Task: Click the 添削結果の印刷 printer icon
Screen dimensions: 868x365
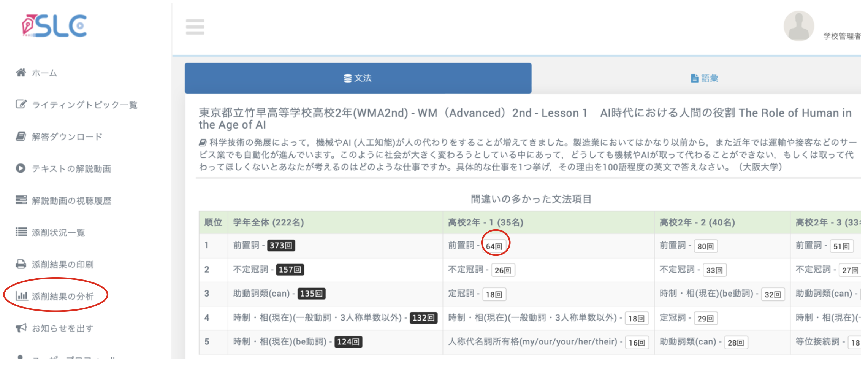Action: [21, 264]
